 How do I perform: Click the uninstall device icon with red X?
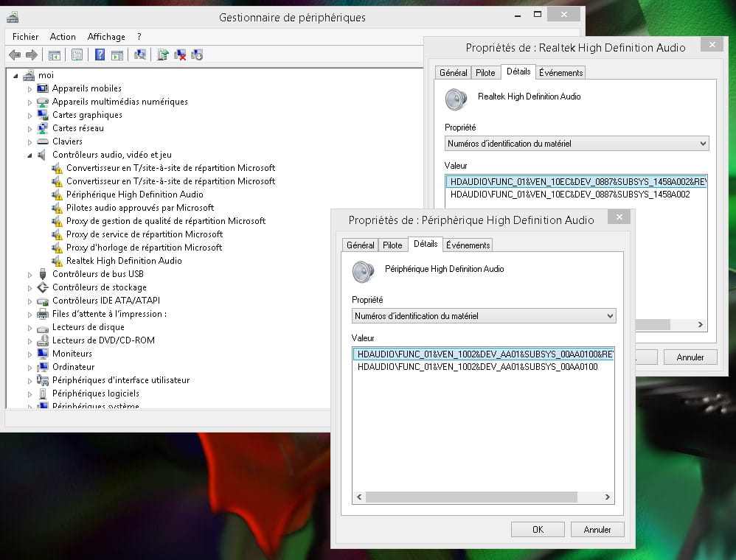pos(180,55)
